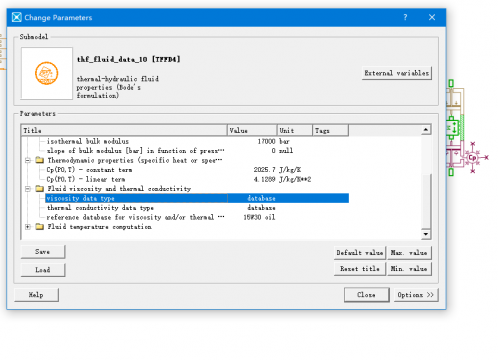Expand the Options >> panel
Viewport: 498px width, 360px height.
(x=416, y=295)
